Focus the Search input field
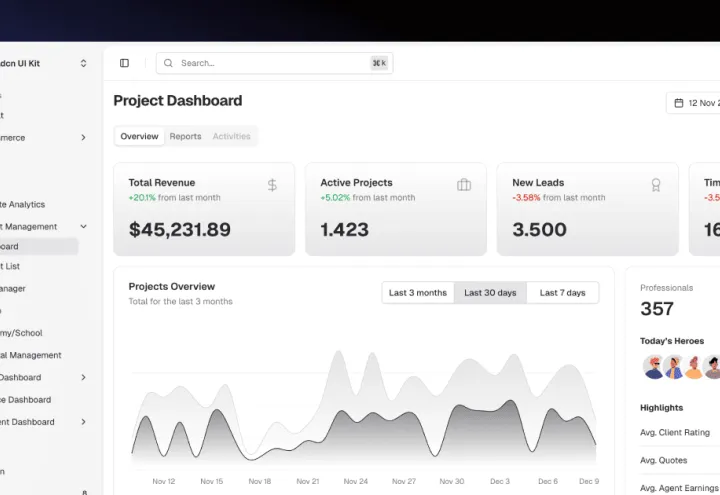This screenshot has height=495, width=720. (x=274, y=63)
